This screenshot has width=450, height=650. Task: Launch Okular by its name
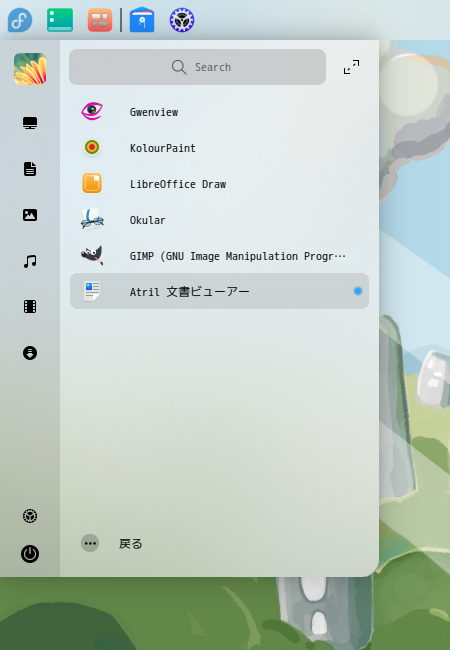(x=148, y=220)
